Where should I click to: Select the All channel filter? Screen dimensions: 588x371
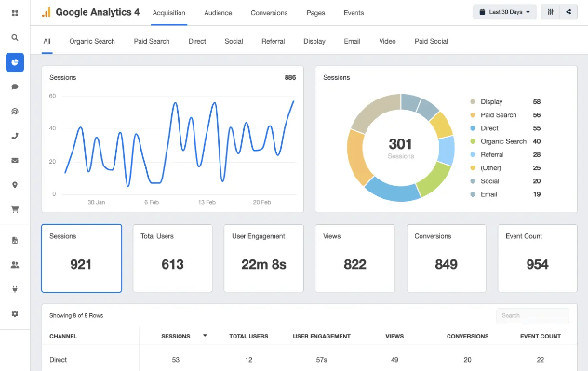click(47, 41)
